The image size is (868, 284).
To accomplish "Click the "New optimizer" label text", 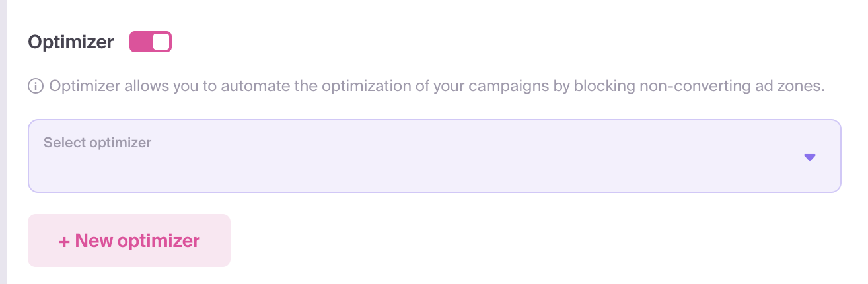I will (x=137, y=240).
